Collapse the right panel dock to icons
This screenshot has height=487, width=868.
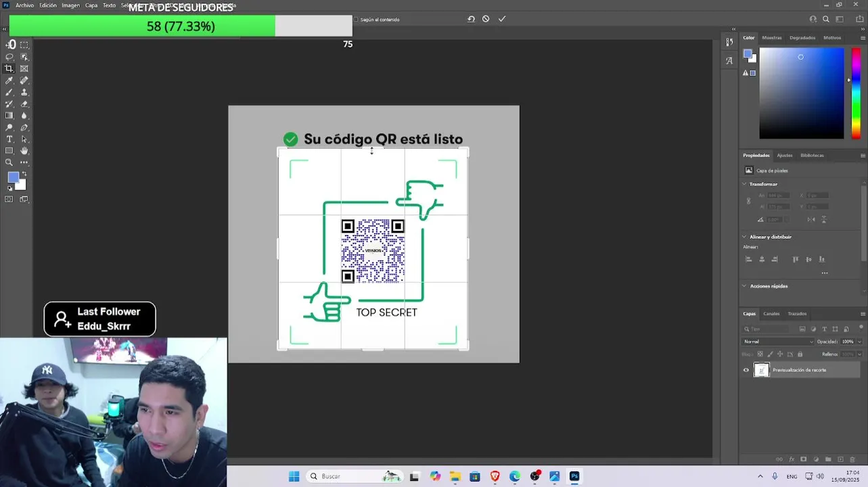pos(863,29)
